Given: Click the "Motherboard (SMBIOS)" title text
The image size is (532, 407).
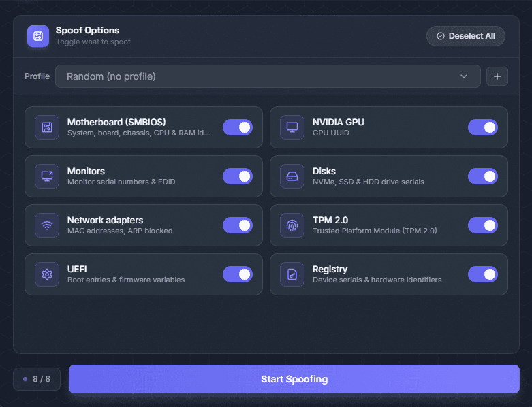Looking at the screenshot, I should tap(116, 122).
